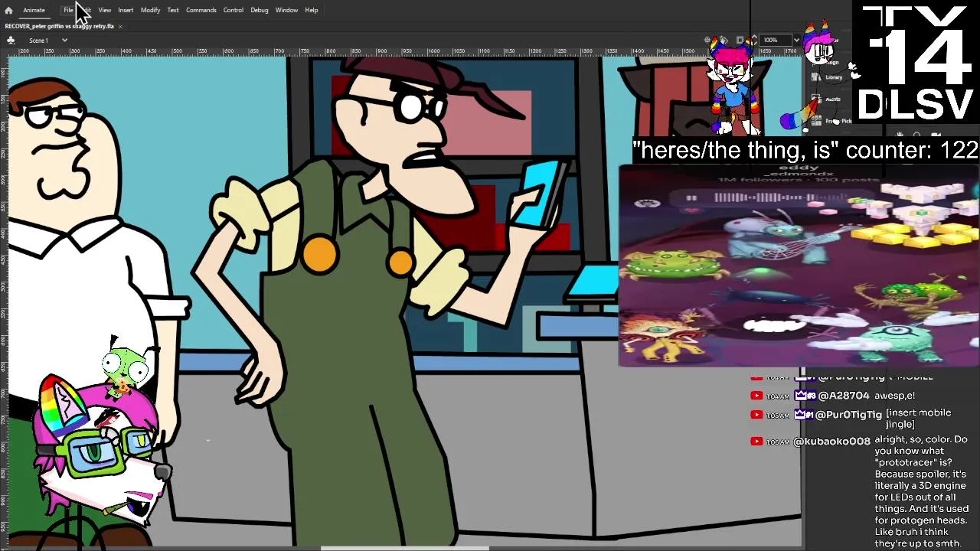980x551 pixels.
Task: Close the RECOVER_peter griffin document tab
Action: (x=120, y=26)
